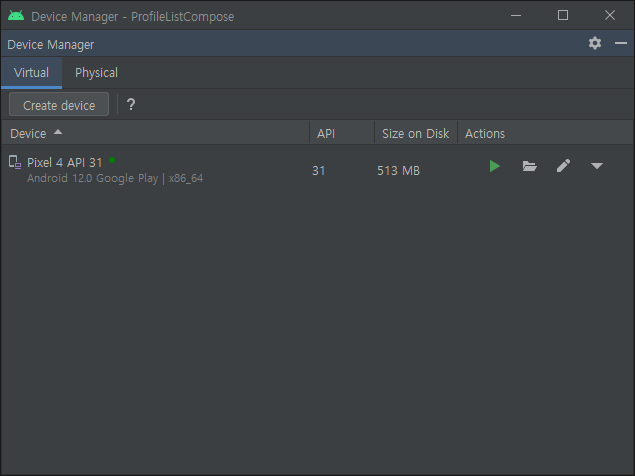
Task: Click the Create device button
Action: pyautogui.click(x=59, y=105)
